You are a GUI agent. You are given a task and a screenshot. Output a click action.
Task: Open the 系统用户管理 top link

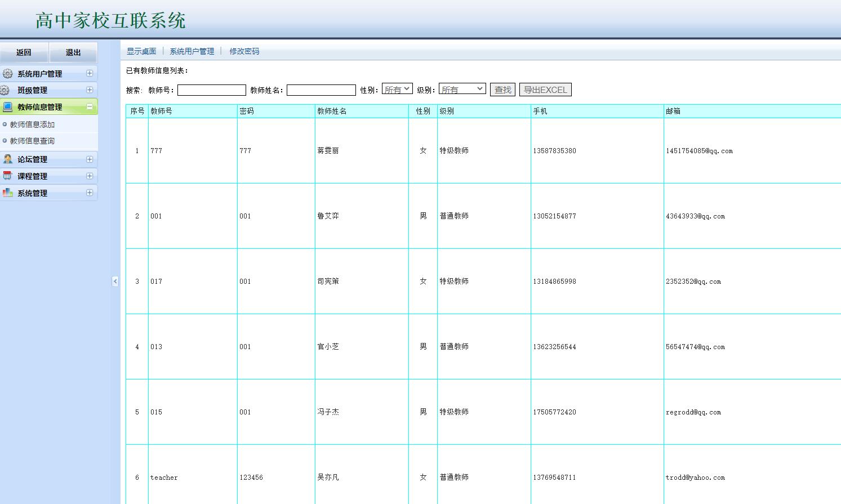coord(192,51)
